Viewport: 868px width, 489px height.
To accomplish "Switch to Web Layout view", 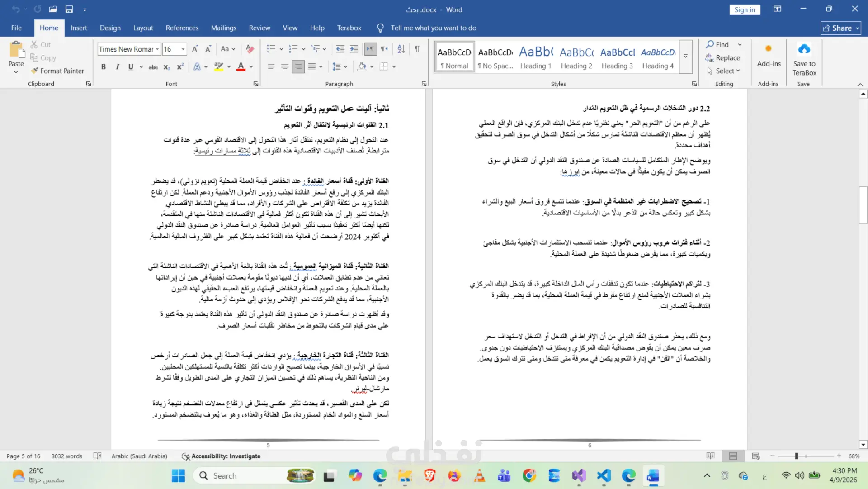I will click(x=756, y=456).
